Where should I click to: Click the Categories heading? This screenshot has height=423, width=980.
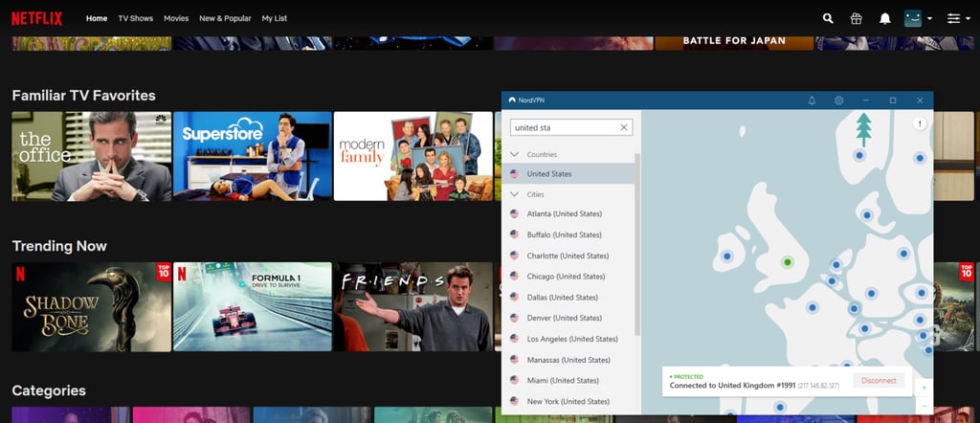pos(49,390)
